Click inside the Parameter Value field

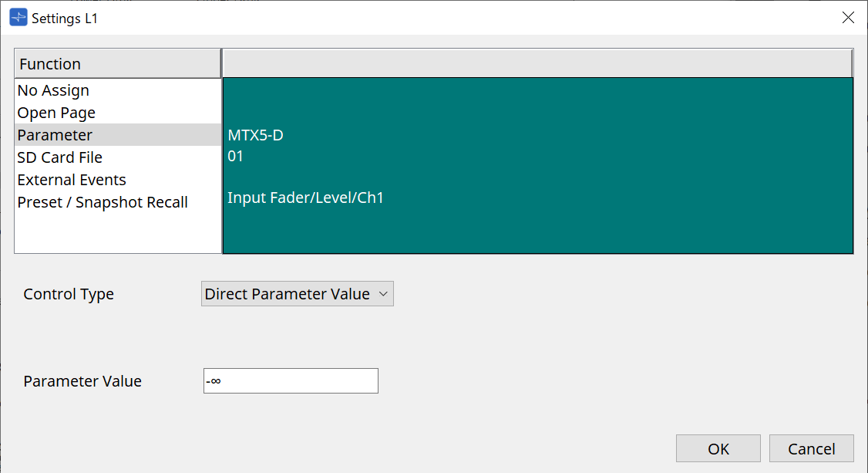pos(291,380)
